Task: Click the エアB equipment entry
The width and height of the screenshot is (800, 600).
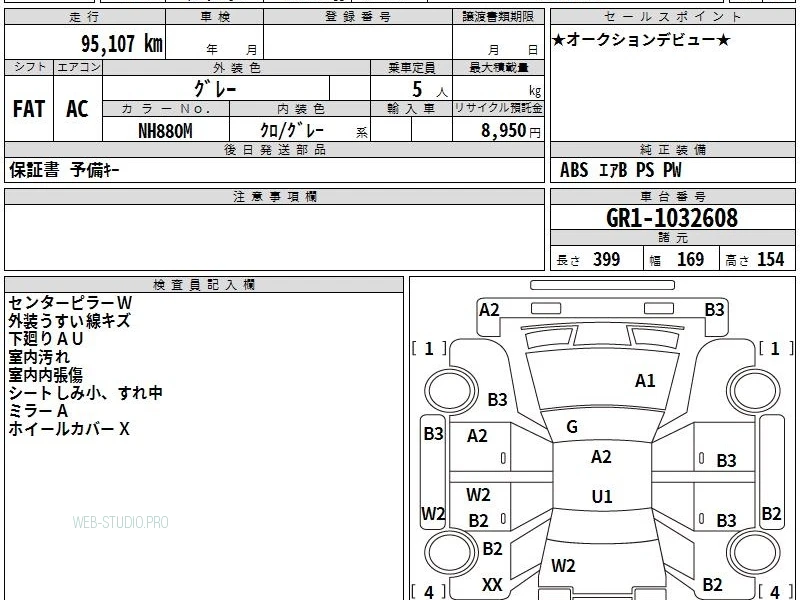Action: click(x=612, y=170)
